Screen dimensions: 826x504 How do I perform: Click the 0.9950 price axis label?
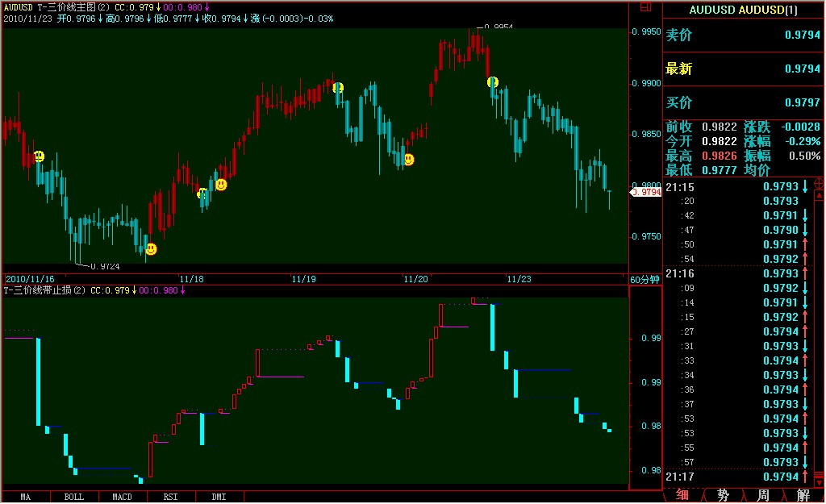click(646, 31)
